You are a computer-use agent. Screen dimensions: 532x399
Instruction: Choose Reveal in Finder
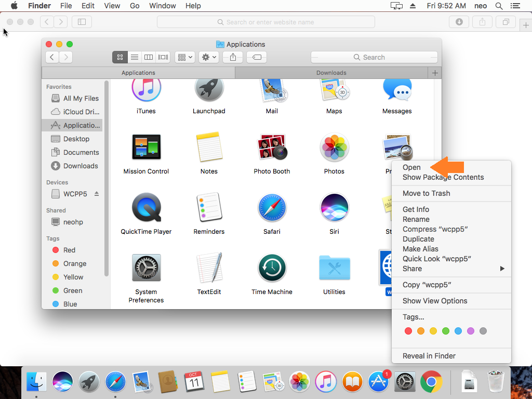[451, 356]
